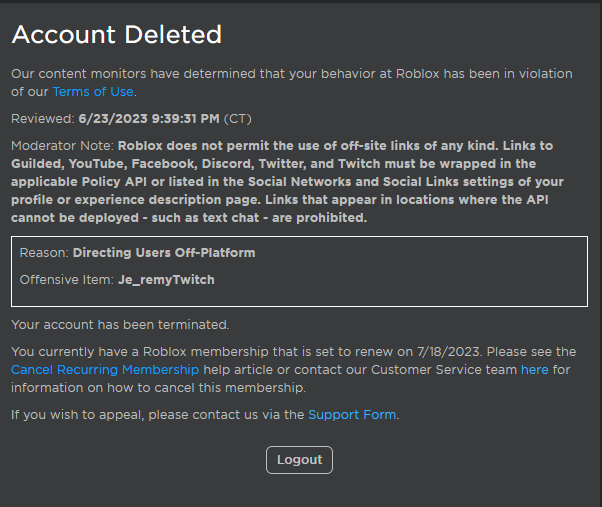This screenshot has width=602, height=507.
Task: Click the 'Moderator Note:' label
Action: point(63,146)
